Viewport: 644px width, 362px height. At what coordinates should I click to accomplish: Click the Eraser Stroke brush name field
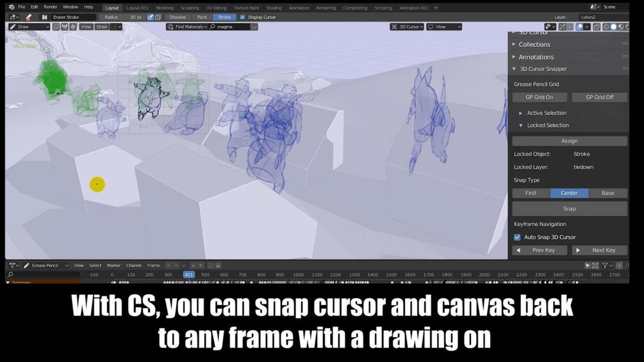(73, 17)
